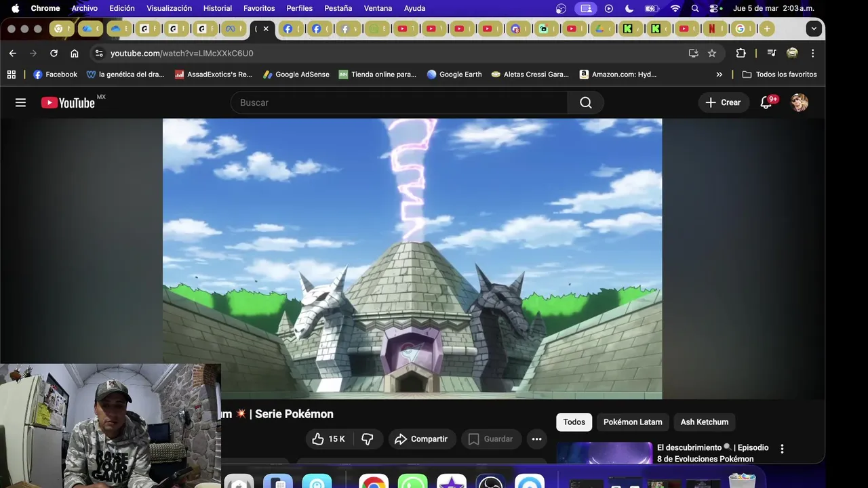The height and width of the screenshot is (488, 868).
Task: Open the YouTube account avatar menu
Action: (x=800, y=102)
